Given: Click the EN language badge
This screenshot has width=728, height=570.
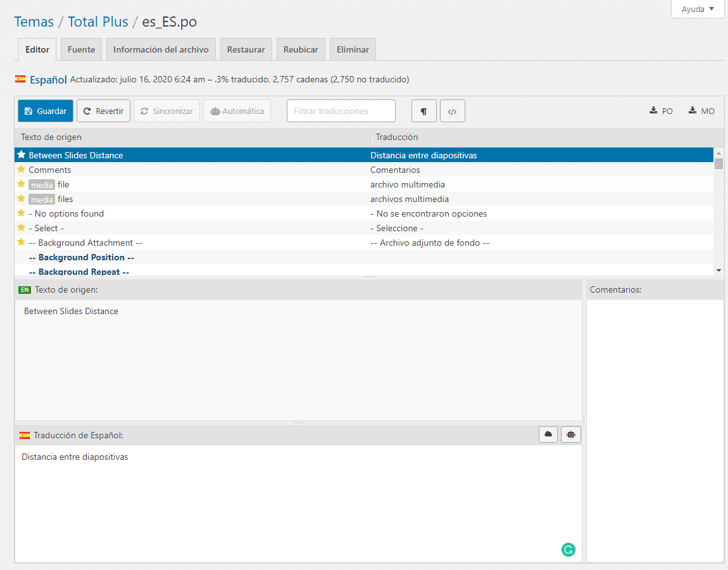Looking at the screenshot, I should coord(25,290).
